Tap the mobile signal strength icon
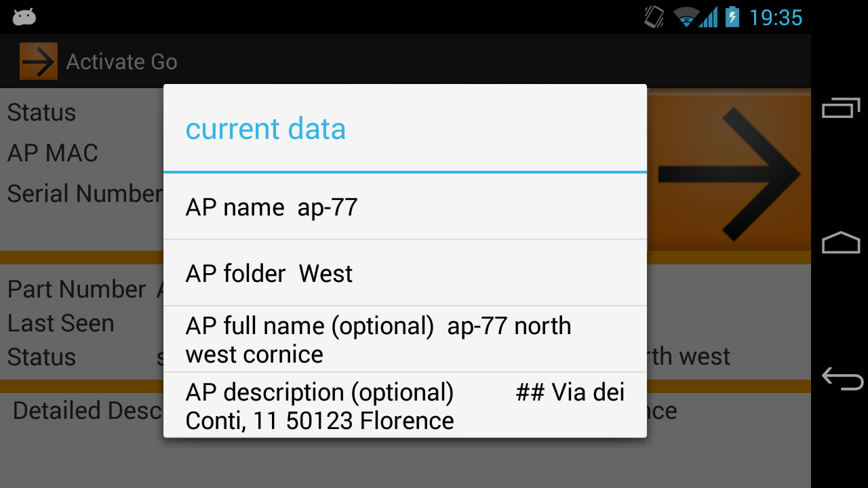 709,17
